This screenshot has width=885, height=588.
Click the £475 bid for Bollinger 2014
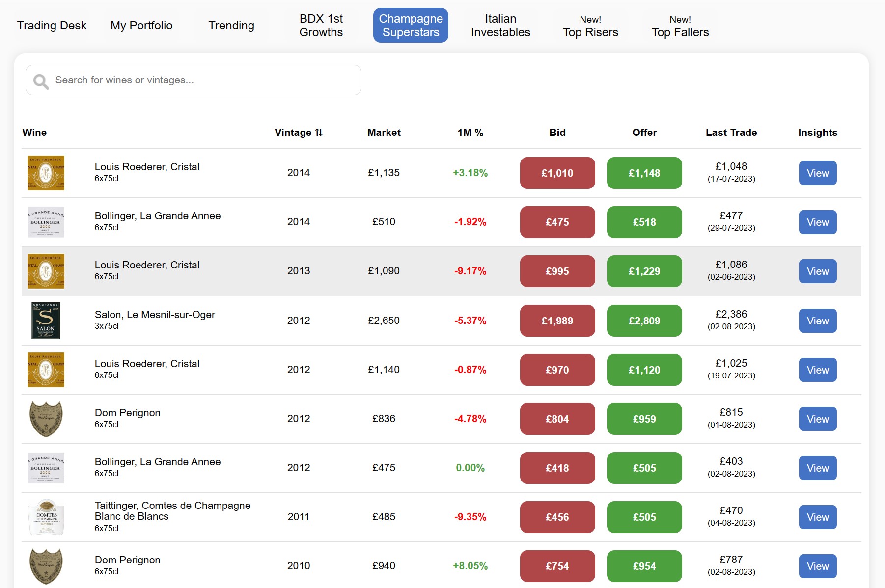click(x=557, y=222)
